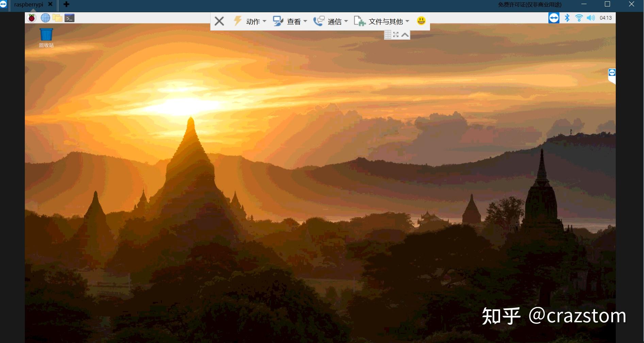The height and width of the screenshot is (343, 644).
Task: Open the Raspberry Pi applications menu
Action: (x=32, y=18)
